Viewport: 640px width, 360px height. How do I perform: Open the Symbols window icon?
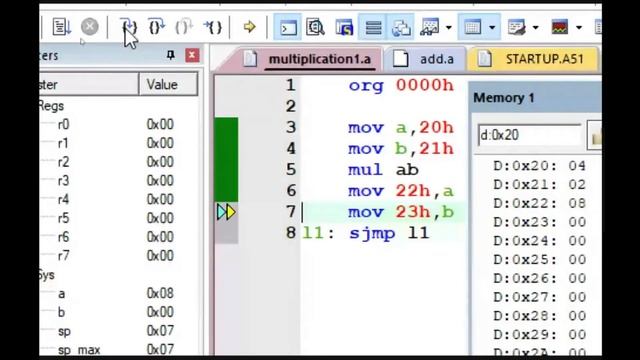click(x=344, y=27)
